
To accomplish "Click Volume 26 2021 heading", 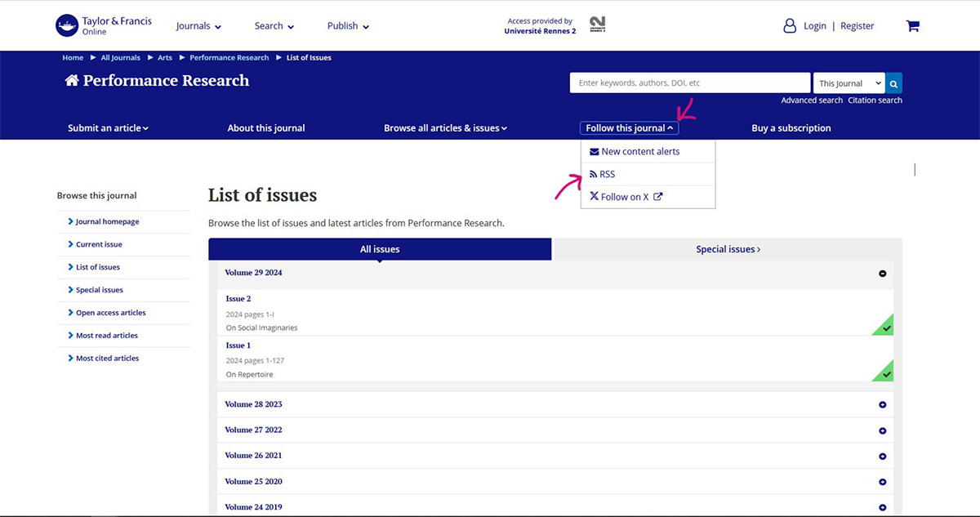I will (x=253, y=456).
